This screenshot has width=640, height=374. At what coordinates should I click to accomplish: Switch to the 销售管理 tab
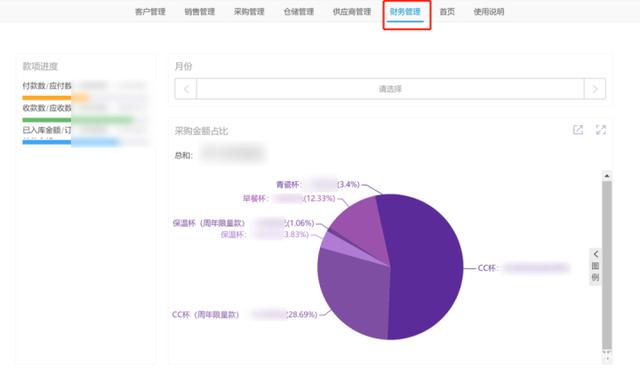pos(200,12)
